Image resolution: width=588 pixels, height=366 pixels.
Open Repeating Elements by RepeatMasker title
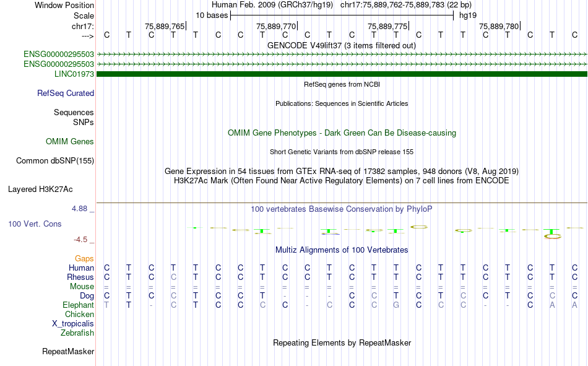(x=342, y=342)
